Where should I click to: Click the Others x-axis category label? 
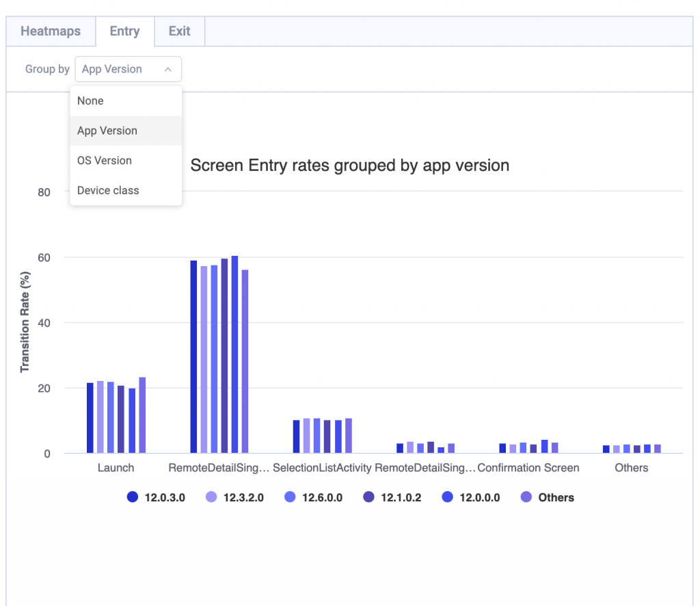[x=631, y=468]
